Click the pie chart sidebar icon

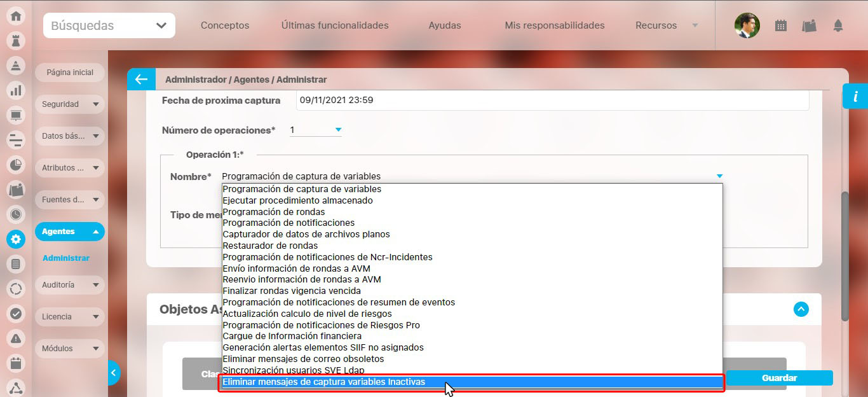16,165
